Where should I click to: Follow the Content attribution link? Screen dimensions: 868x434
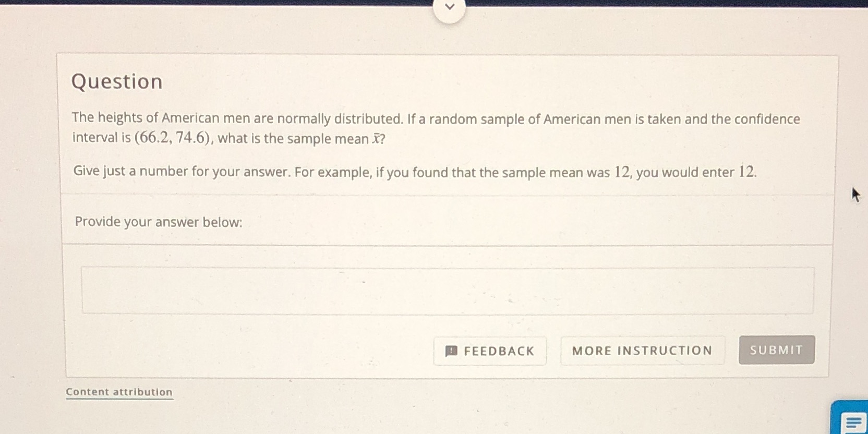(119, 392)
